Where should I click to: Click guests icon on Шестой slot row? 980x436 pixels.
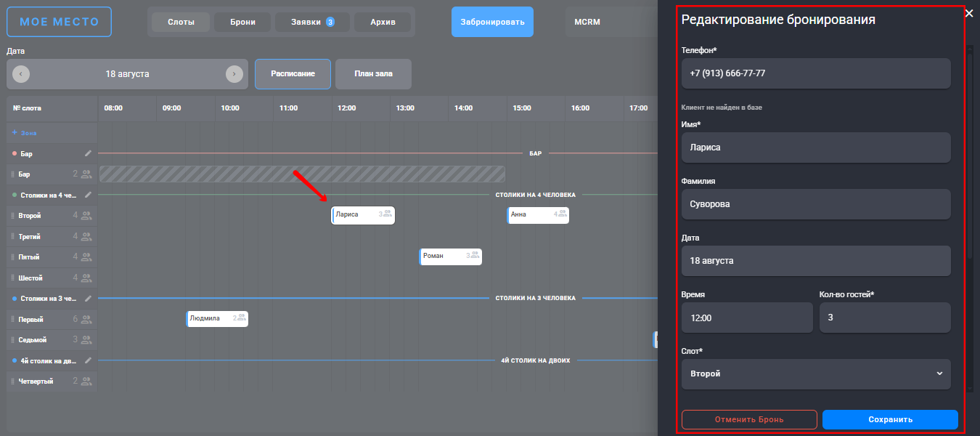click(x=86, y=278)
